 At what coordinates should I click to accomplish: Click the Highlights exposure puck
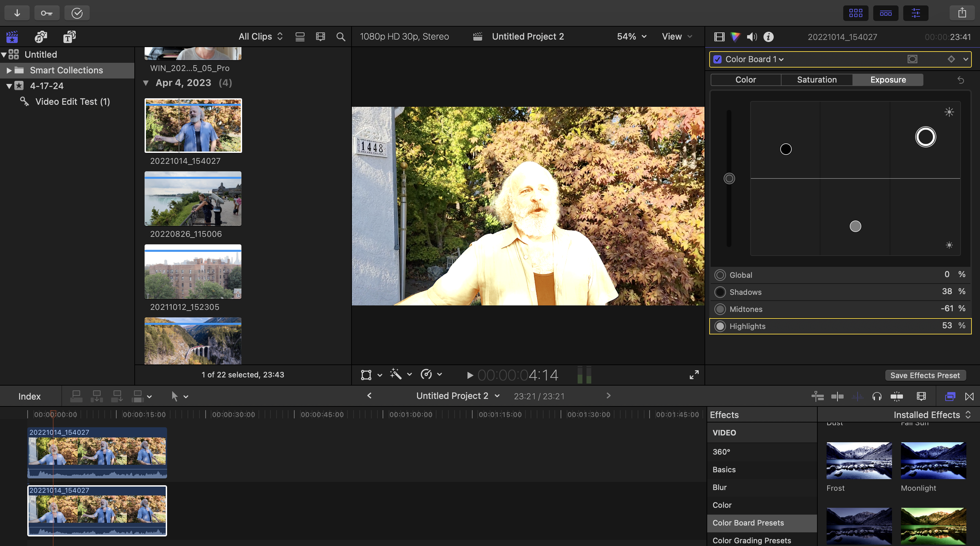coord(925,137)
